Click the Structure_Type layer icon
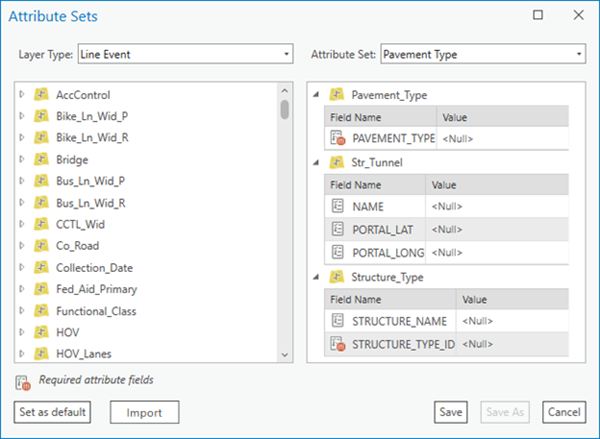Screen dimensions: 600x439 (x=337, y=276)
